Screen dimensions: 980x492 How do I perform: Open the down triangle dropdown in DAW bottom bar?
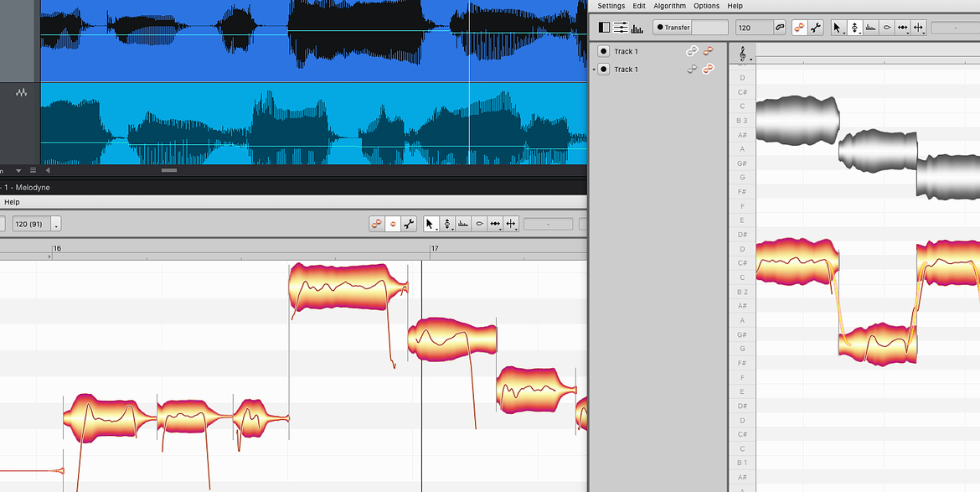[x=18, y=170]
